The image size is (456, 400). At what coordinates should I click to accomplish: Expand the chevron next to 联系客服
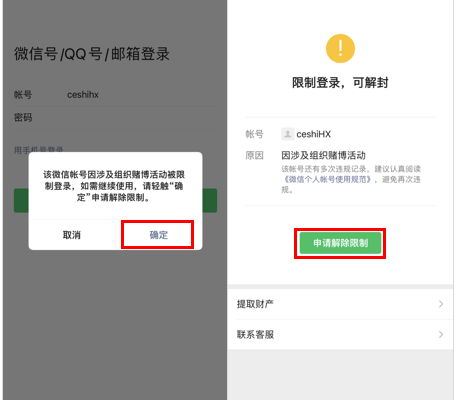(x=441, y=334)
